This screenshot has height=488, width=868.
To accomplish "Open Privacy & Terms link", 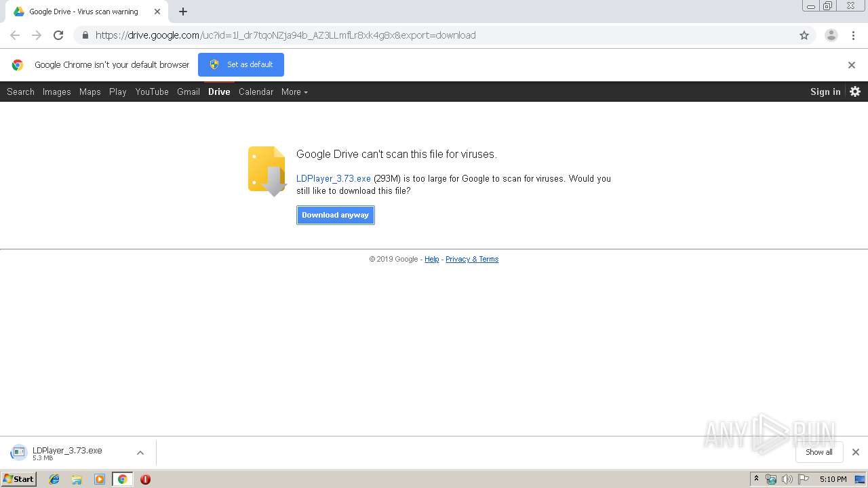I will pos(472,259).
